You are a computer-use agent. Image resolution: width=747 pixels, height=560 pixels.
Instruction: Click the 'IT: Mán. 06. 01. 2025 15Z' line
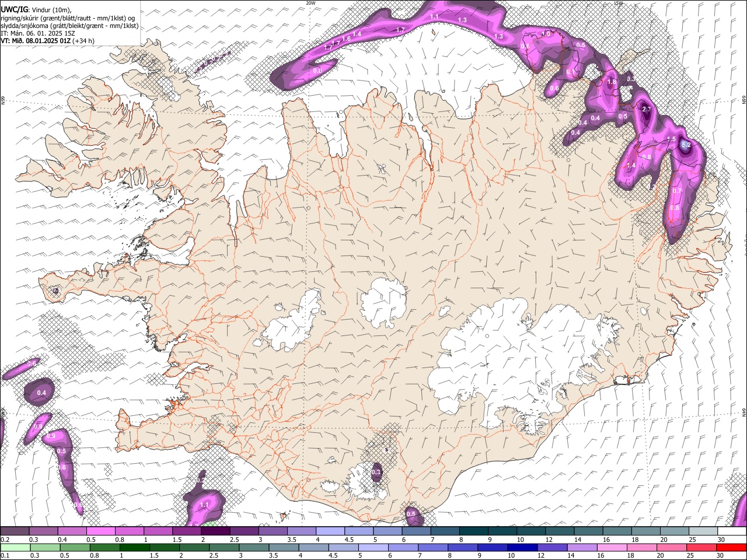click(x=38, y=33)
